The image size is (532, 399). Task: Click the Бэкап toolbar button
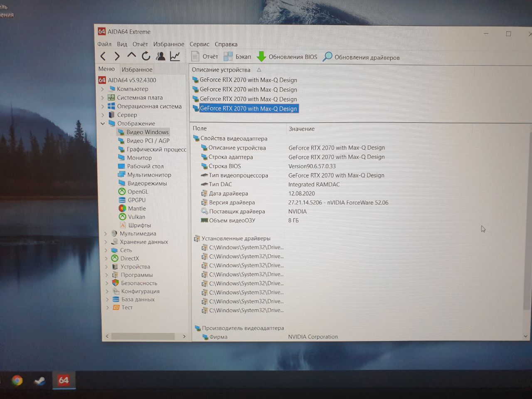coord(237,57)
